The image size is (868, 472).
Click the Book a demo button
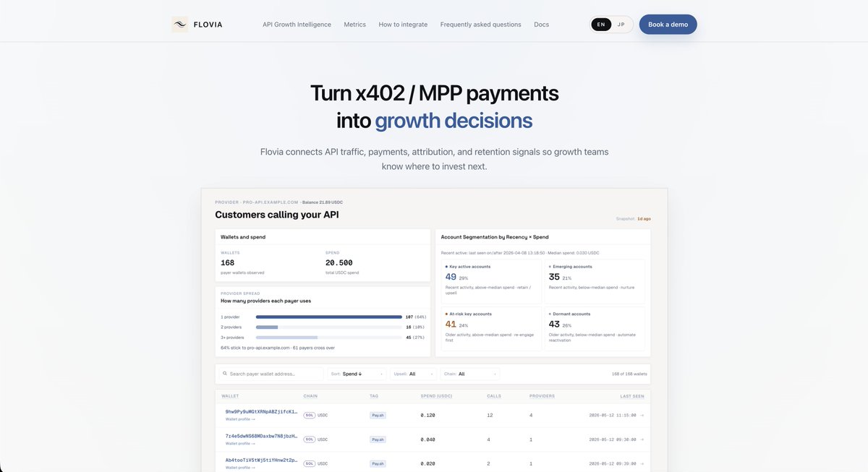click(x=668, y=25)
